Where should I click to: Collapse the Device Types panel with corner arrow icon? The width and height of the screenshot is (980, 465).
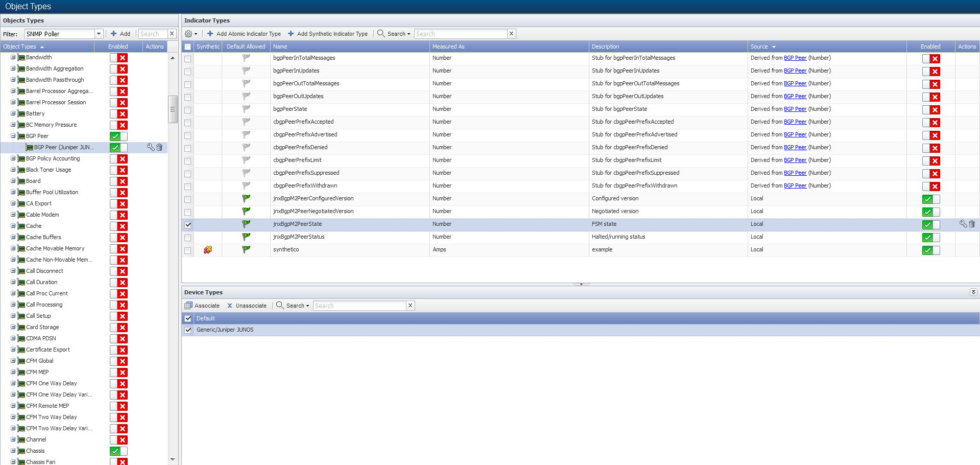pos(973,292)
